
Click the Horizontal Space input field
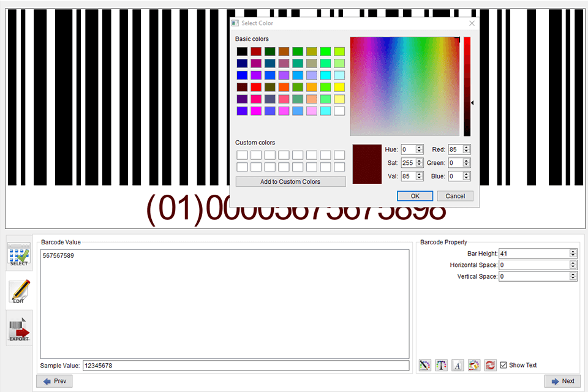pos(534,265)
